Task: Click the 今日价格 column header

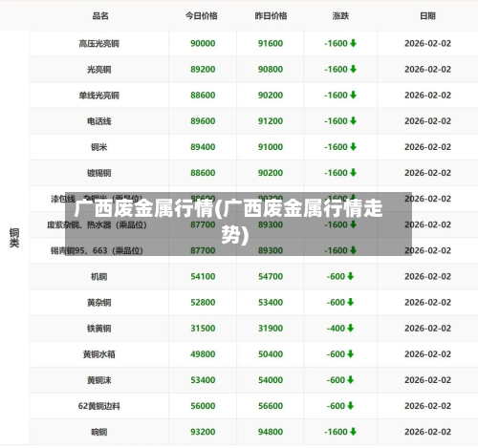Action: (x=202, y=16)
